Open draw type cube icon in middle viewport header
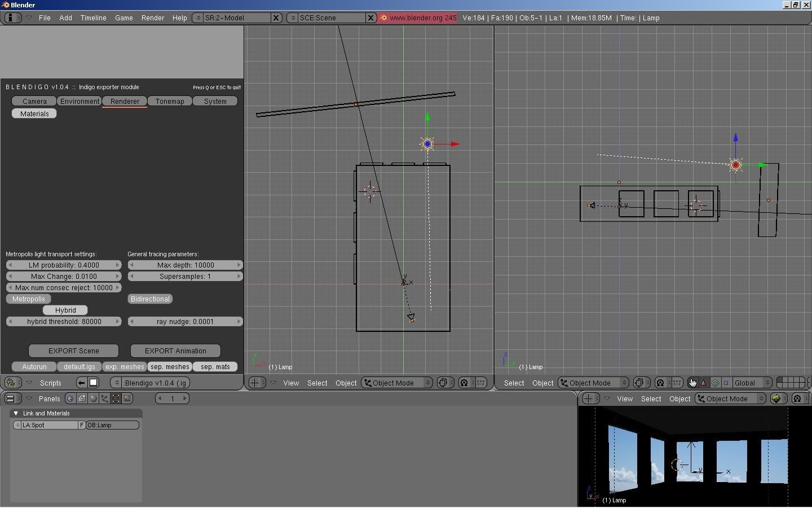Screen dimensions: 812x508 (445, 383)
